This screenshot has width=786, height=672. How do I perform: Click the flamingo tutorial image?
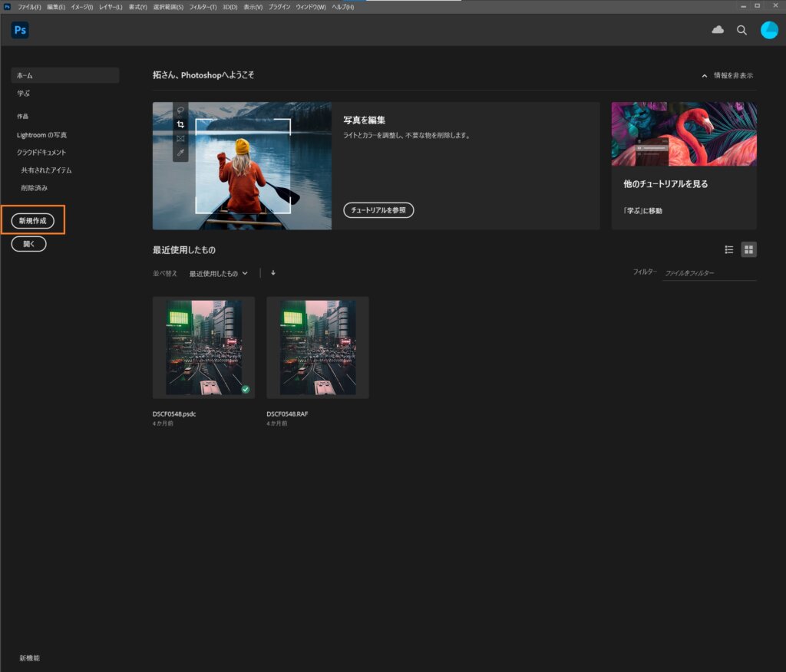[684, 133]
